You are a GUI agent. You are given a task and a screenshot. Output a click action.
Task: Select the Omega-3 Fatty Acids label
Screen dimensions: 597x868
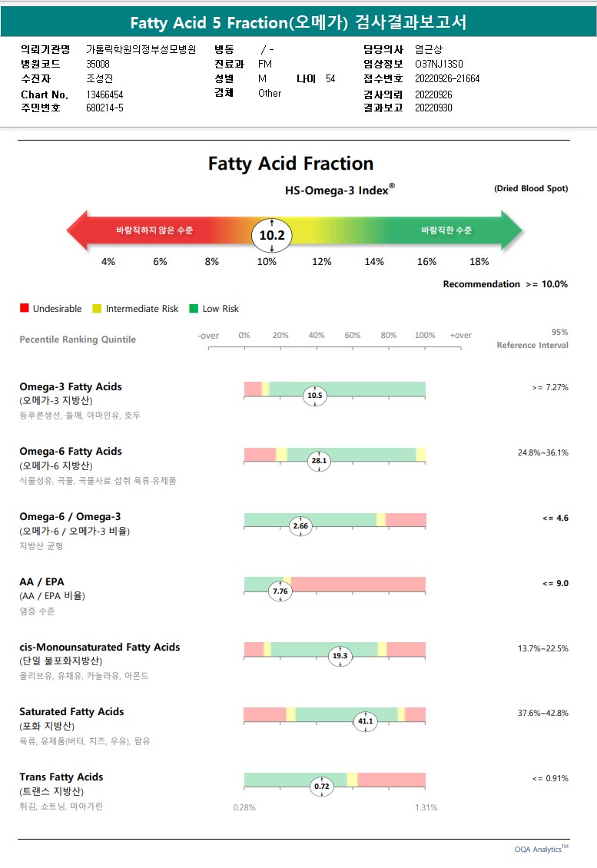tap(71, 386)
